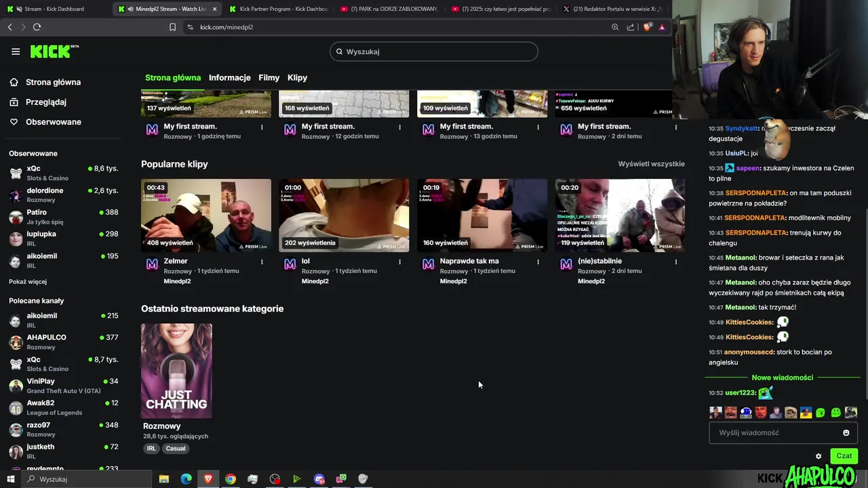Open options for 13 godzin temu stream

point(538,127)
